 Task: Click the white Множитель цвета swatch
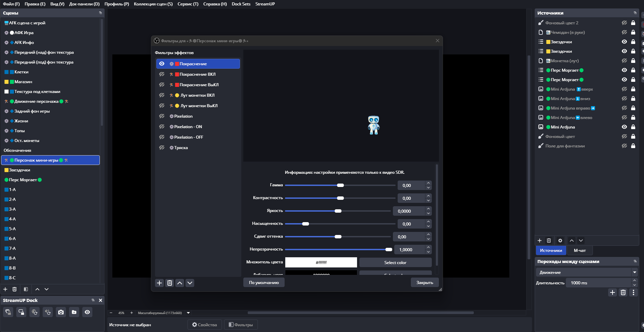(321, 262)
